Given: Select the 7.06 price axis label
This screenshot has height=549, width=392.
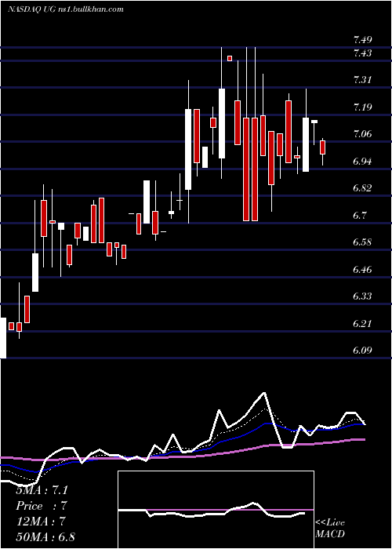Looking at the screenshot, I should pyautogui.click(x=362, y=134).
